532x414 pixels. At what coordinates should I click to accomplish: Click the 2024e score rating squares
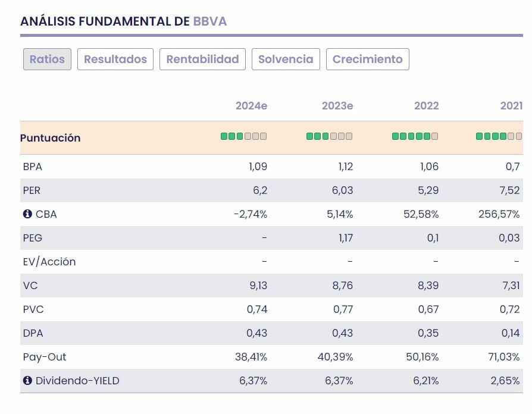coord(243,136)
